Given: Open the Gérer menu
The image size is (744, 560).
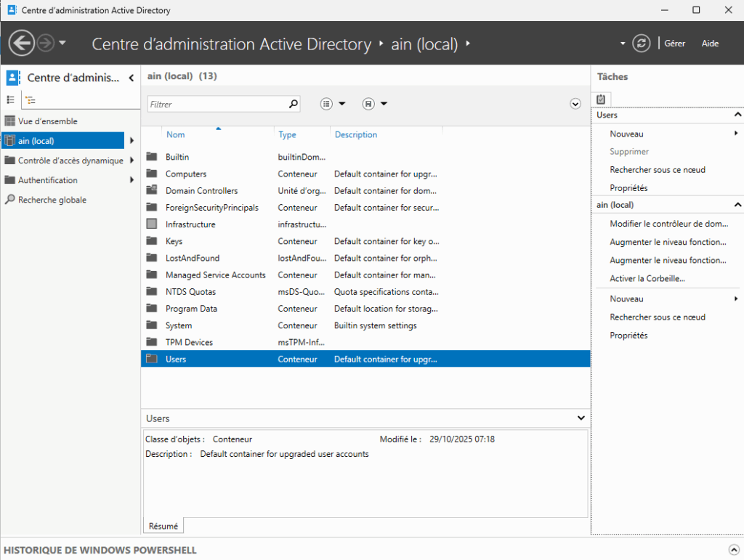Looking at the screenshot, I should tap(674, 44).
